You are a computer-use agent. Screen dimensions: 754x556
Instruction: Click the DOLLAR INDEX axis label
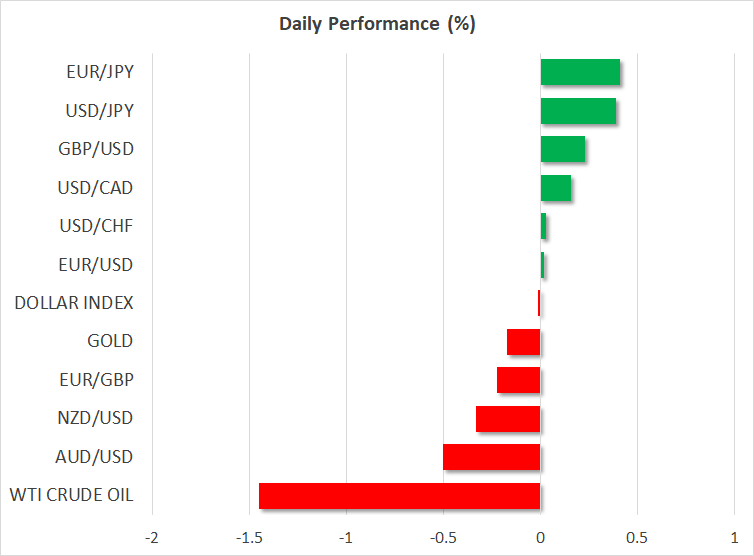(74, 303)
